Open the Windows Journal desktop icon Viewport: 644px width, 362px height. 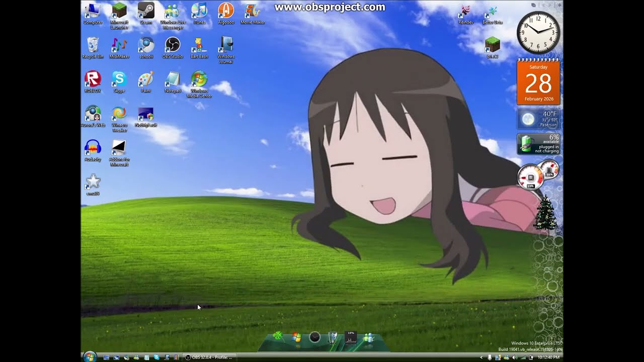tap(226, 50)
